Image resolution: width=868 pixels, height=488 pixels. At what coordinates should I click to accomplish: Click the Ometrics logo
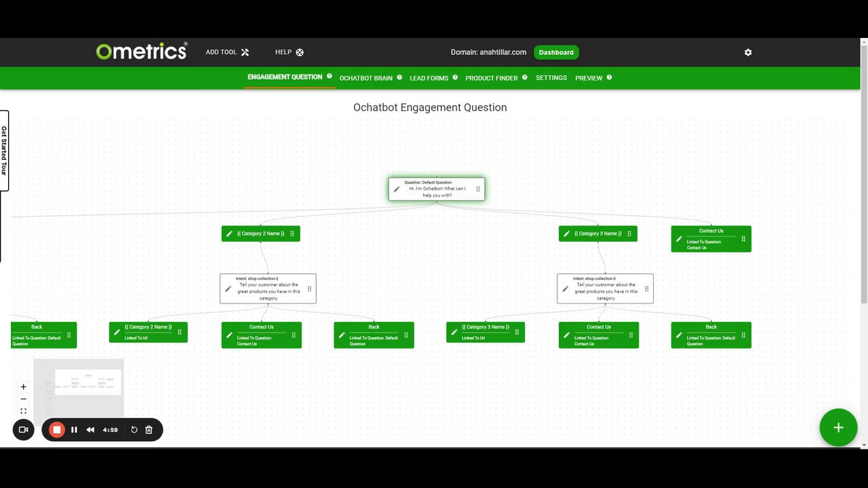tap(142, 51)
